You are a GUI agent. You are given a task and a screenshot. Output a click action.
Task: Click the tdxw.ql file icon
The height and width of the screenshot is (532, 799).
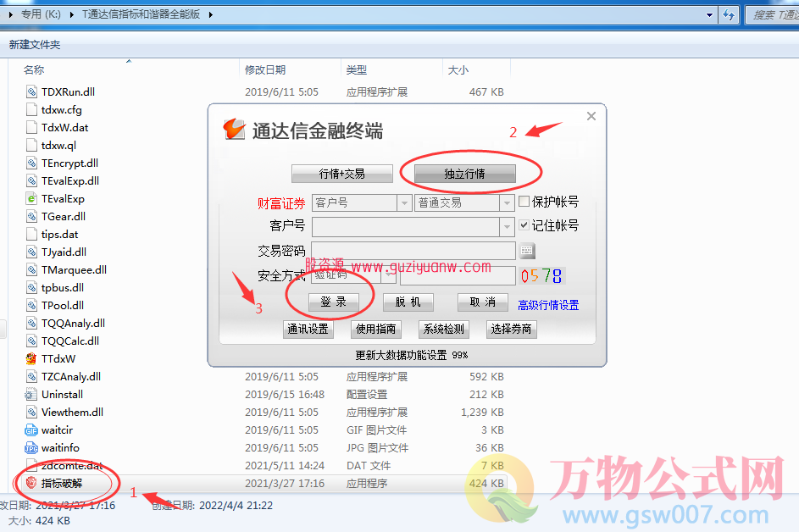coord(31,145)
